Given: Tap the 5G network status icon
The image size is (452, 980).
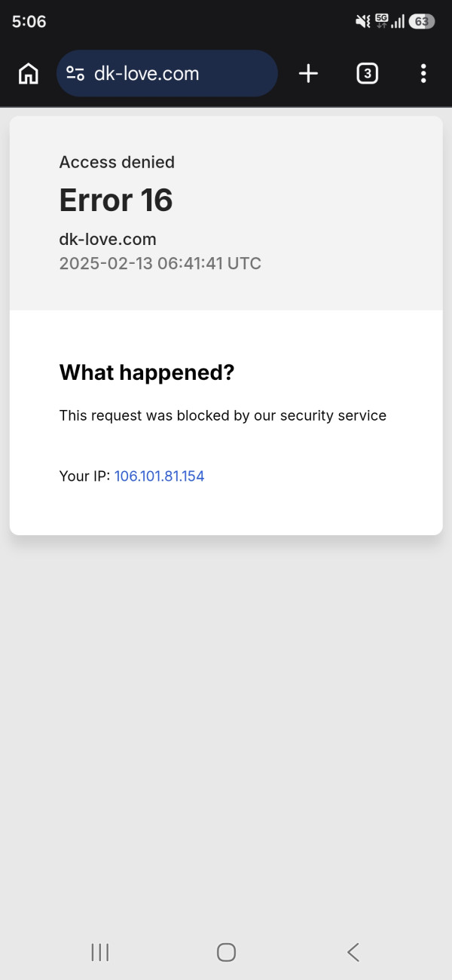Looking at the screenshot, I should [x=381, y=21].
